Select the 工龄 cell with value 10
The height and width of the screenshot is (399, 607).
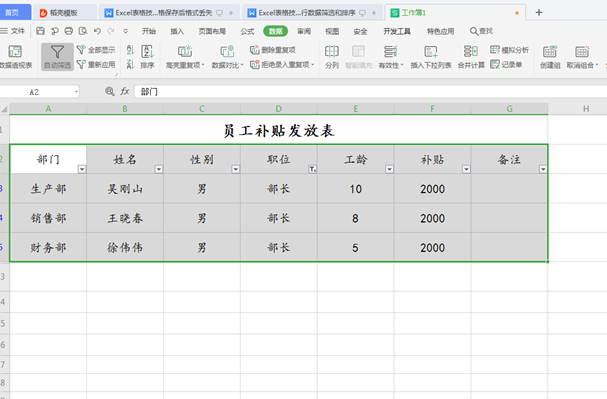coord(356,189)
